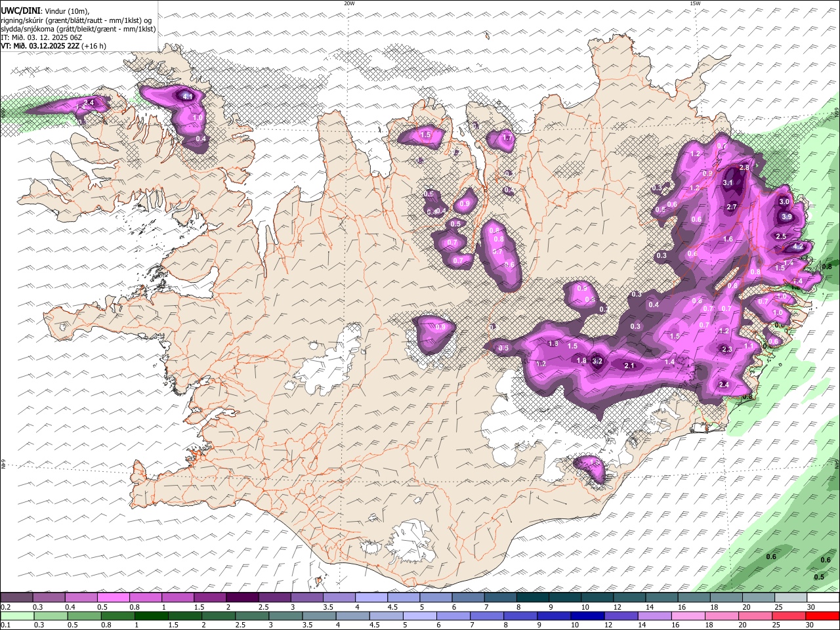Click the 4.1 snowfall value on the map
The image size is (840, 630).
pyautogui.click(x=187, y=97)
